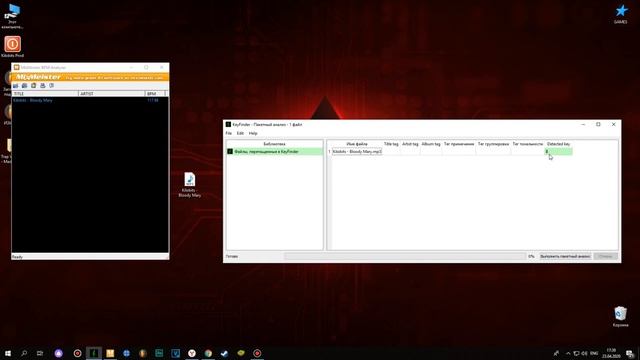Click the Тег группировки column header

tap(493, 144)
